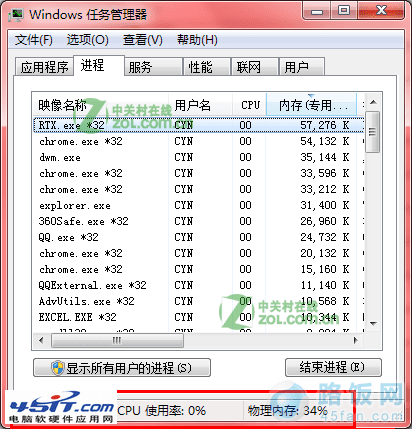Open the 选项(O) menu
Viewport: 412px width, 429px height.
click(x=87, y=40)
